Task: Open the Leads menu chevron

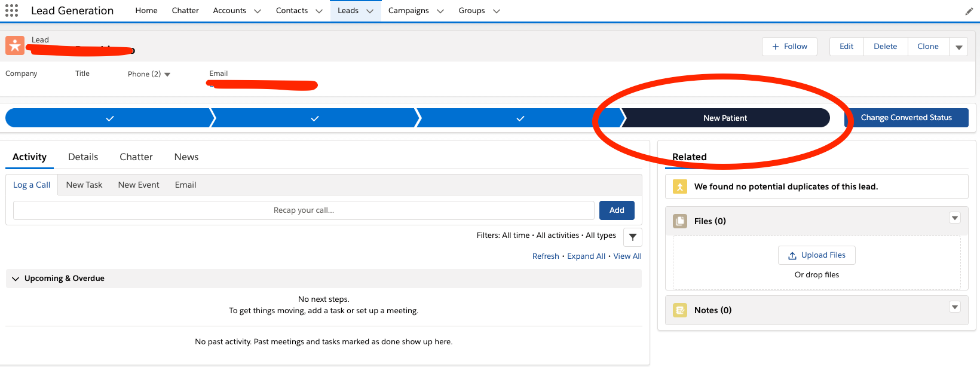Action: tap(370, 11)
